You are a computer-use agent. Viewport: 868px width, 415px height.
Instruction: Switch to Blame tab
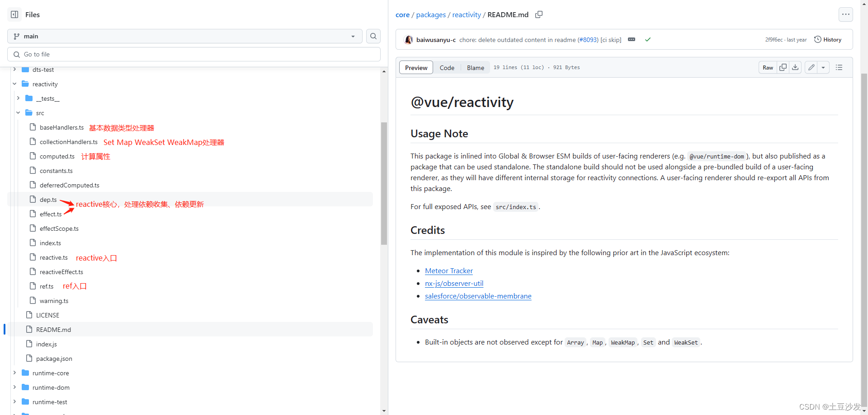point(475,68)
